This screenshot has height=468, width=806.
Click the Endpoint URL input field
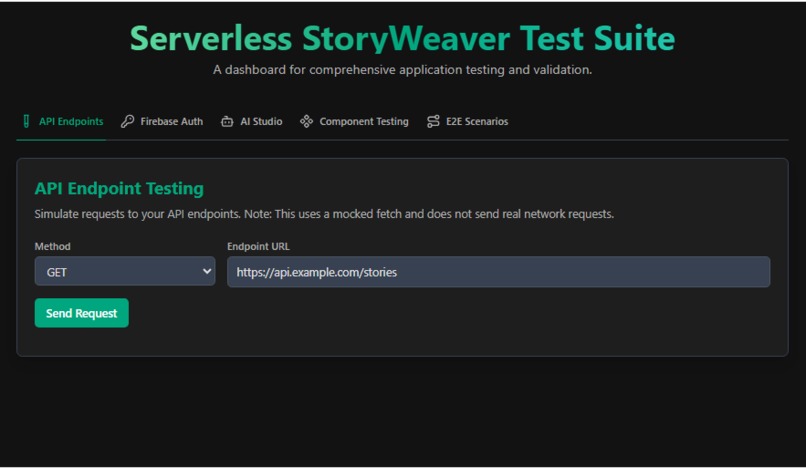tap(499, 272)
